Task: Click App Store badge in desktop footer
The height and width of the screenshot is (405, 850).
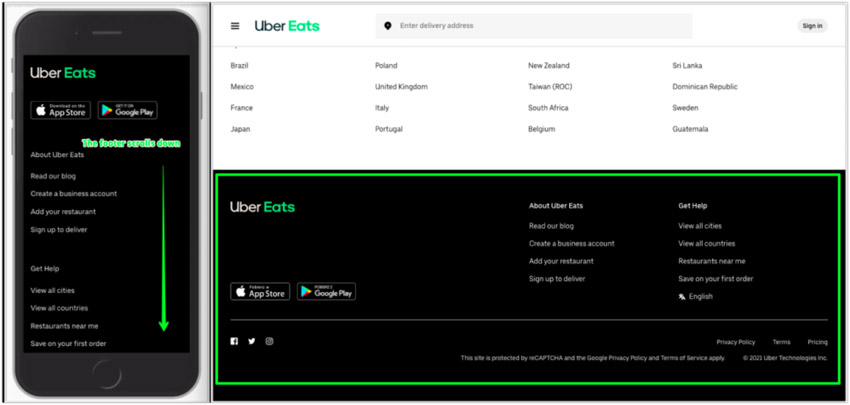Action: coord(260,291)
